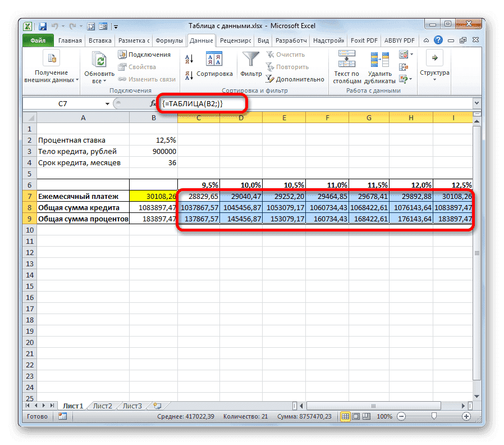This screenshot has height=445, width=504.
Task: Open the Лист2 sheet tab
Action: 104,405
